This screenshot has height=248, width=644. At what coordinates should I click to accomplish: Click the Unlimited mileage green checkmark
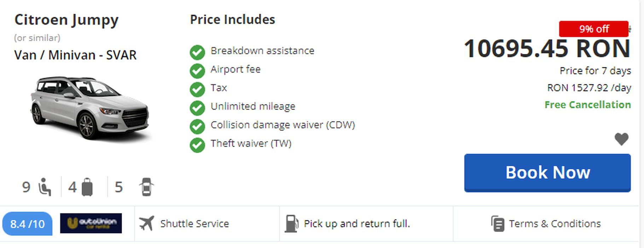[x=197, y=108]
